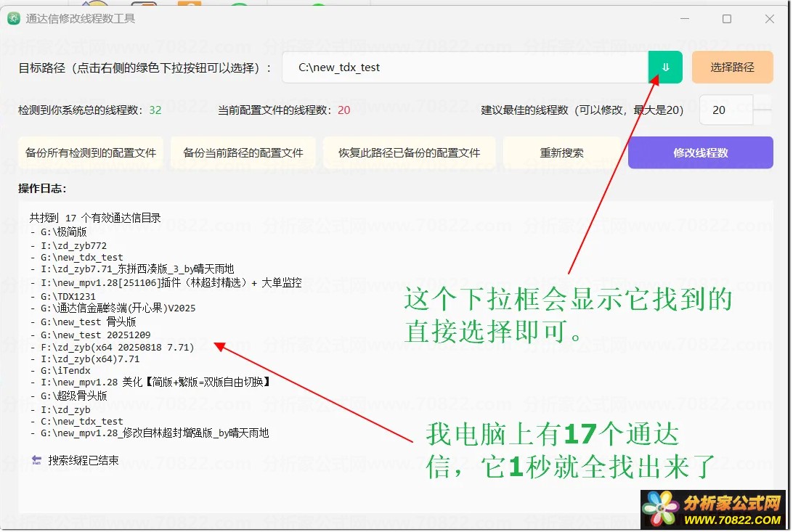Screen dimensions: 793x532
Task: Focus the target path field C:\new_tdx_test
Action: point(465,67)
